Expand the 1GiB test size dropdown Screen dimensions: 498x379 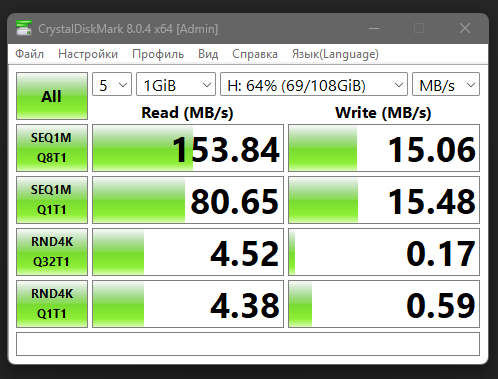176,84
